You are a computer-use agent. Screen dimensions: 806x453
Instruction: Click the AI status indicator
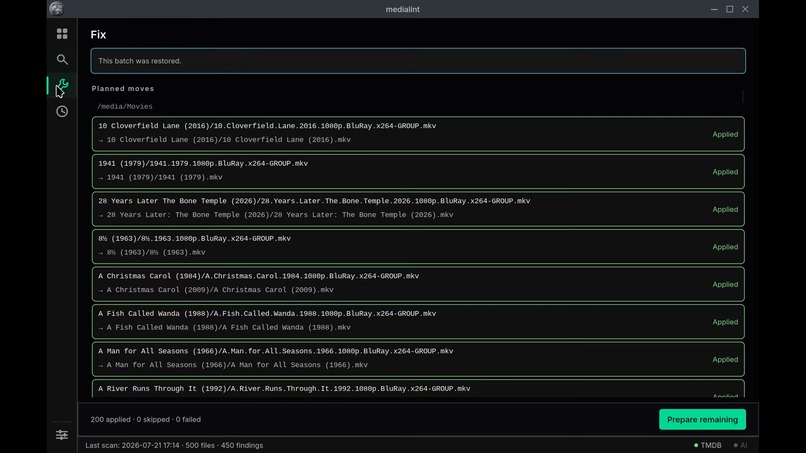[740, 445]
